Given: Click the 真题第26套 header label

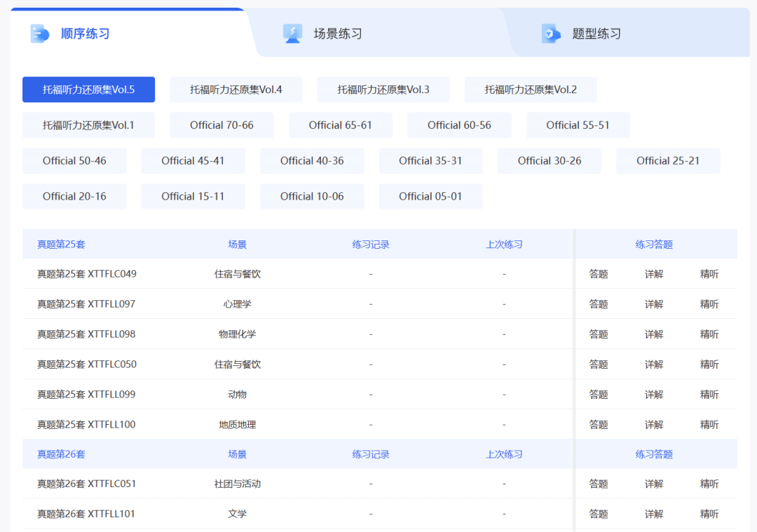Looking at the screenshot, I should click(61, 454).
